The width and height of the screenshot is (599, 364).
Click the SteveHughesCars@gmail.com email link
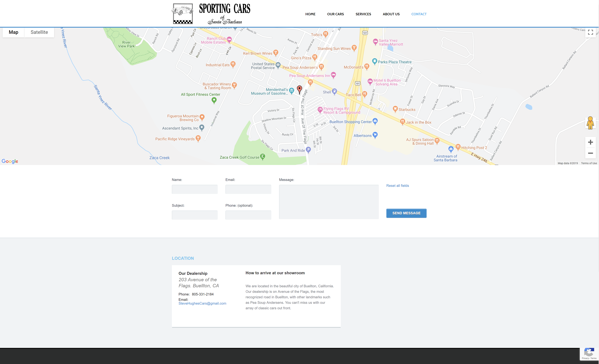click(x=202, y=303)
